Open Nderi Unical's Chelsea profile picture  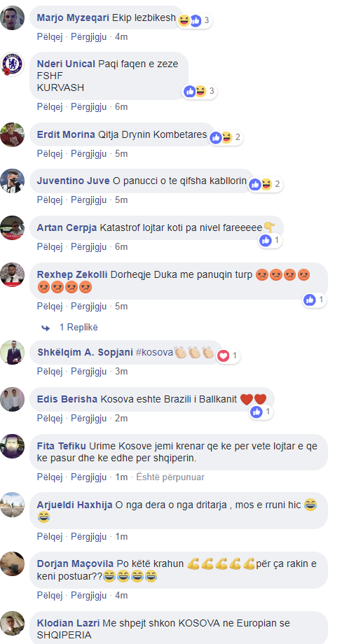(x=13, y=64)
